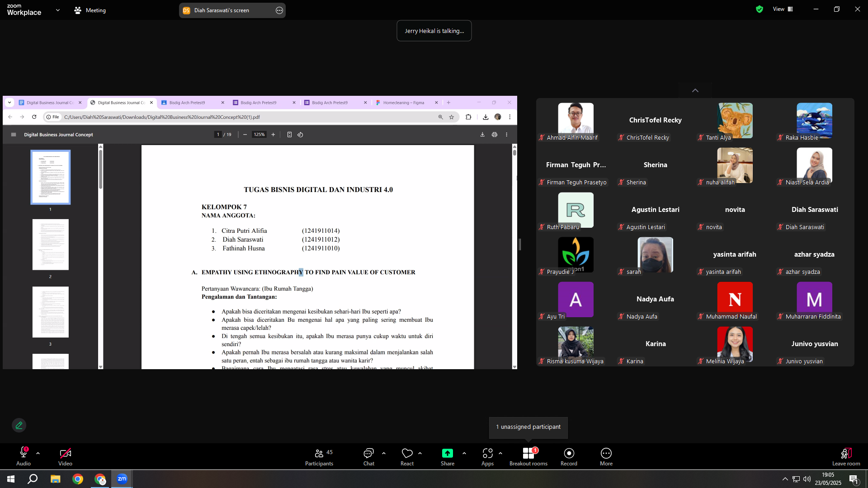Viewport: 868px width, 488px height.
Task: Expand audio options arrow next to Audio
Action: (38, 453)
